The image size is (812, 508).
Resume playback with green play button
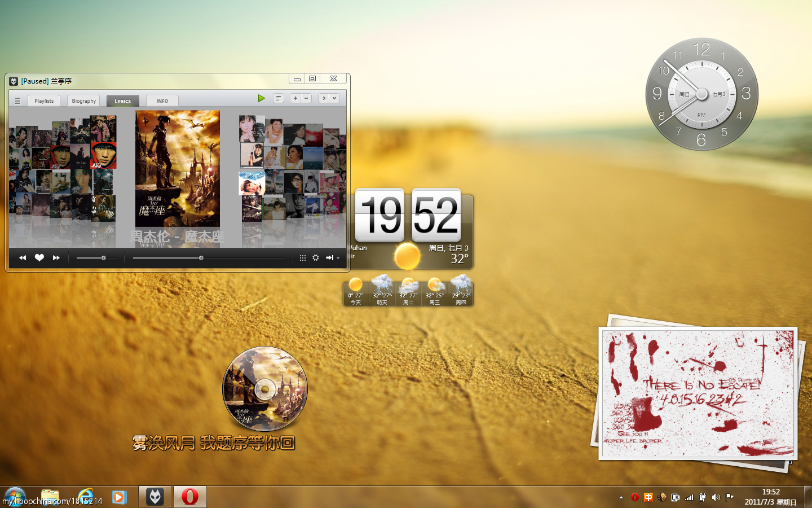click(261, 98)
